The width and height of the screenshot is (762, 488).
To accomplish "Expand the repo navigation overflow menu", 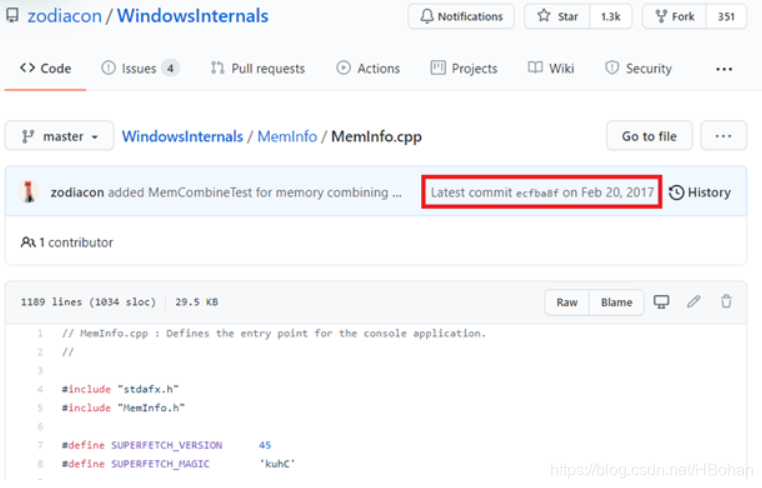I will 724,69.
